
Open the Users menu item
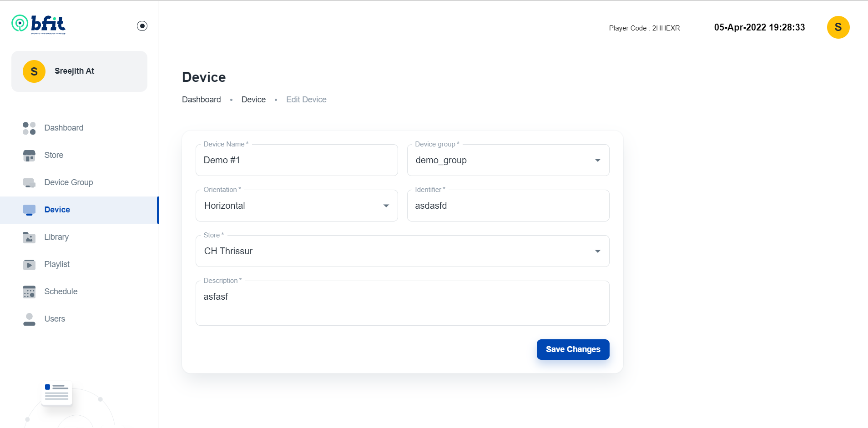tap(79, 319)
